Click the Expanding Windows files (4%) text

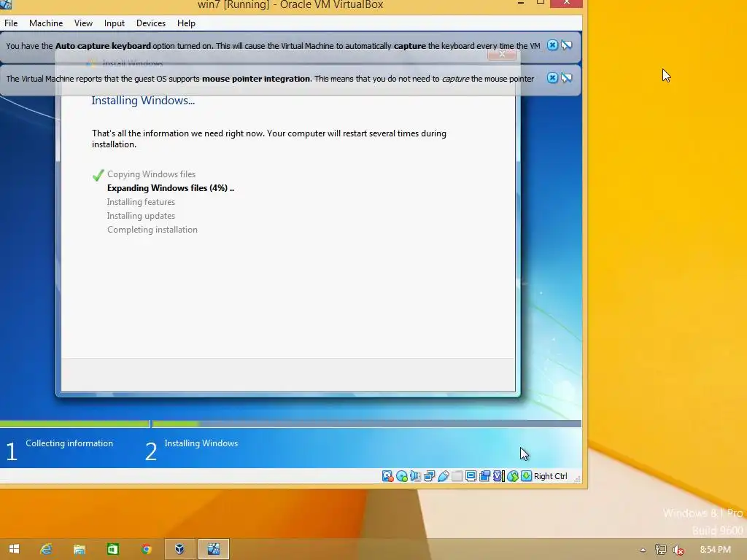coord(171,188)
